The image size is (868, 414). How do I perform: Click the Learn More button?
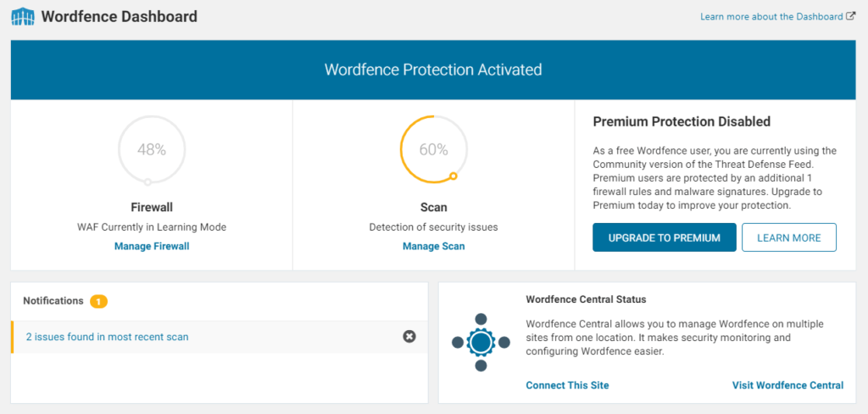pos(788,238)
